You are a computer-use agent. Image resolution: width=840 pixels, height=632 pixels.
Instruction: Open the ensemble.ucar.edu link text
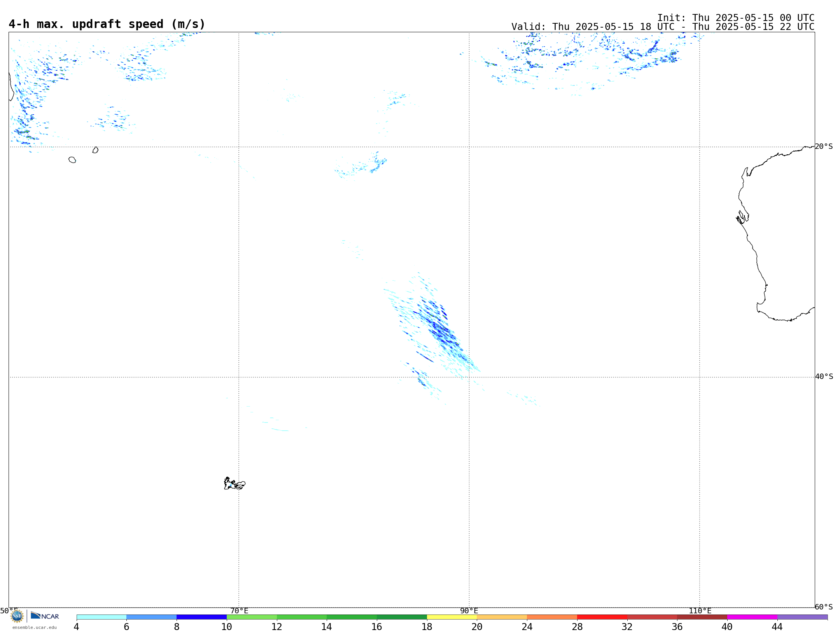[x=35, y=627]
